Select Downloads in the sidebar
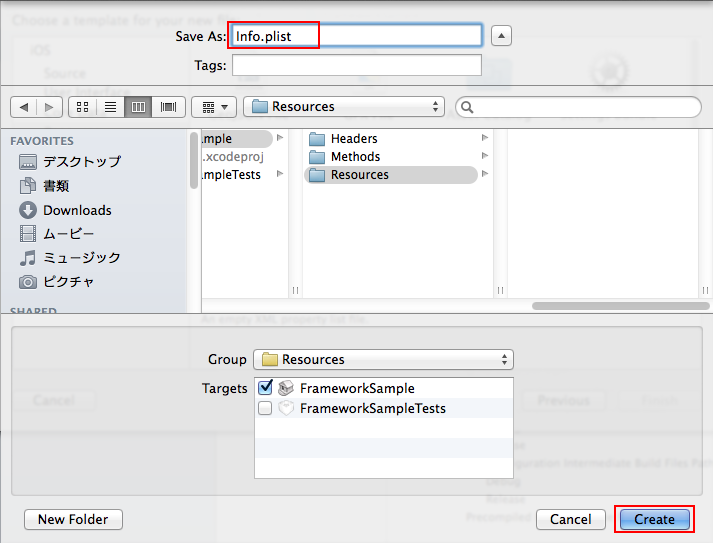The height and width of the screenshot is (543, 713). 65,210
